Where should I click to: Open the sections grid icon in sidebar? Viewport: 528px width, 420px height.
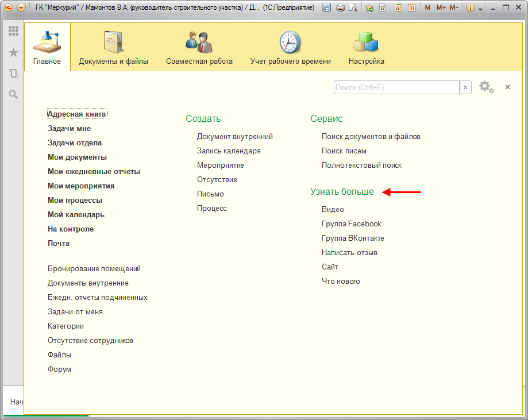pyautogui.click(x=13, y=30)
